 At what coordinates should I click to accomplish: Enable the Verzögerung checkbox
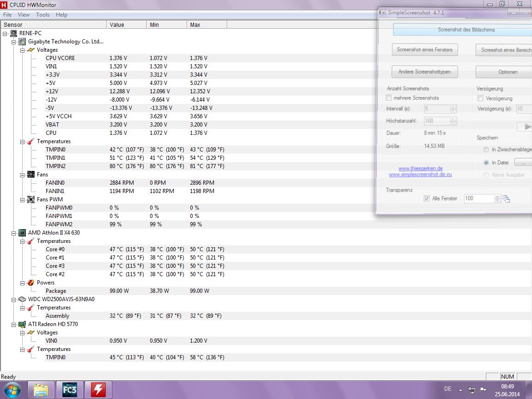pyautogui.click(x=480, y=98)
